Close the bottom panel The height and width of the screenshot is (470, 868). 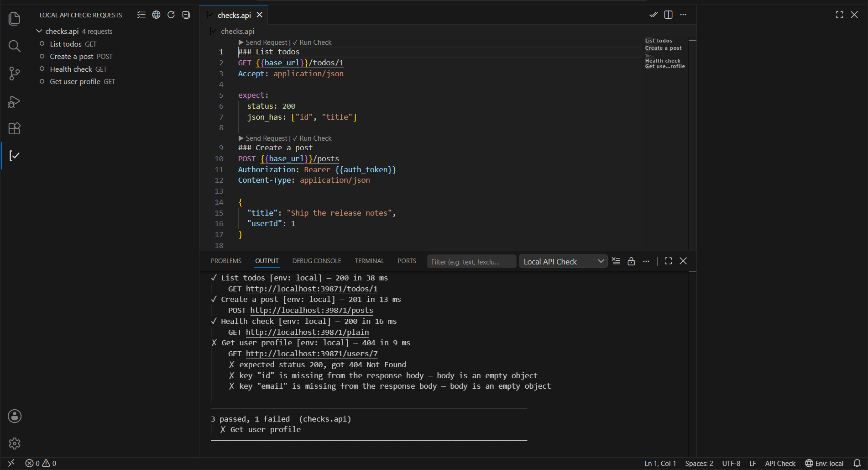pos(683,261)
